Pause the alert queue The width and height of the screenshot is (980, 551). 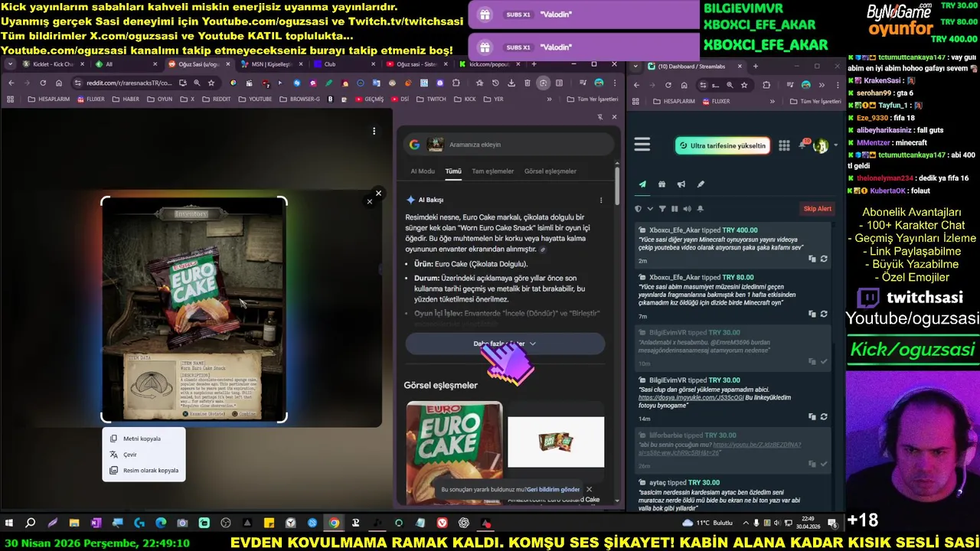[675, 208]
